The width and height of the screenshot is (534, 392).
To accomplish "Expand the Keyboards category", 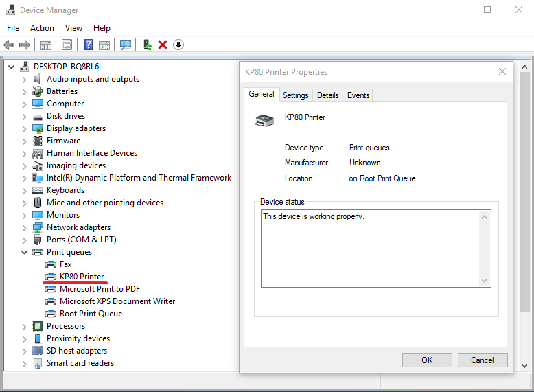I will point(24,191).
